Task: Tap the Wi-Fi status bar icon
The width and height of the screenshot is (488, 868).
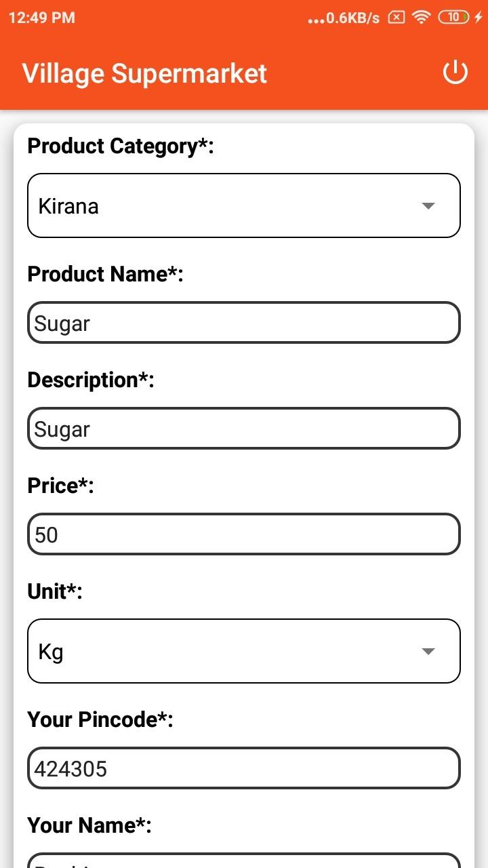Action: (422, 18)
